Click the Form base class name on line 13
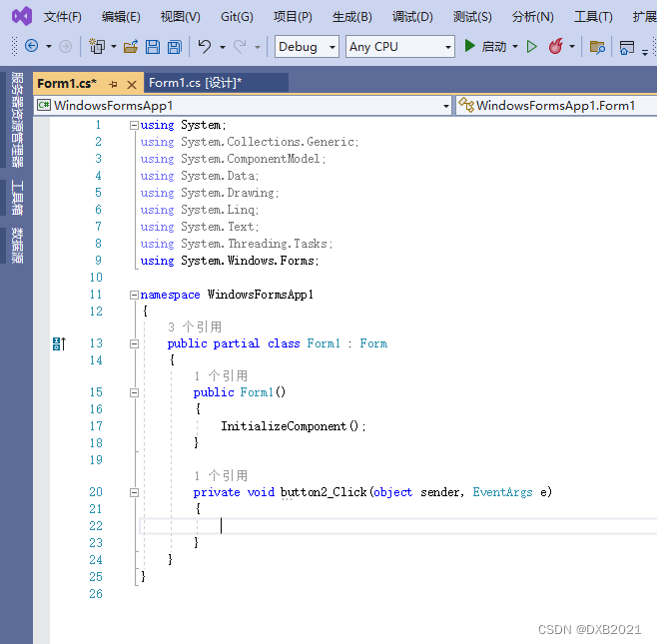This screenshot has height=644, width=657. click(x=373, y=343)
